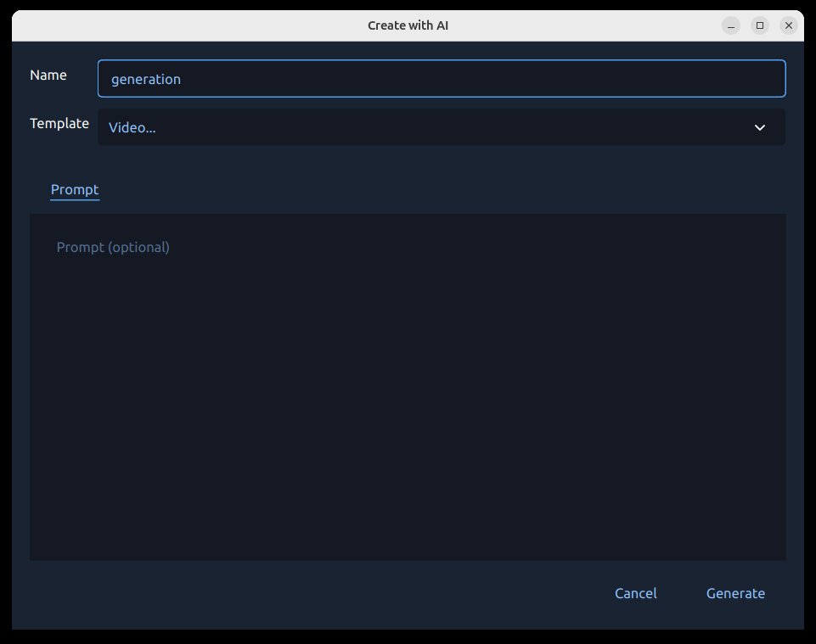The height and width of the screenshot is (644, 816).
Task: Click the Name label
Action: pos(48,75)
